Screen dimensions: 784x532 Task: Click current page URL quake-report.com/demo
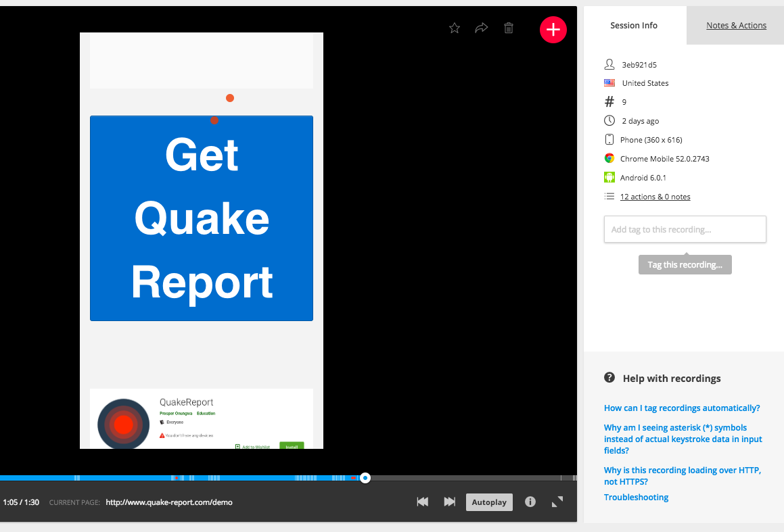(x=169, y=502)
